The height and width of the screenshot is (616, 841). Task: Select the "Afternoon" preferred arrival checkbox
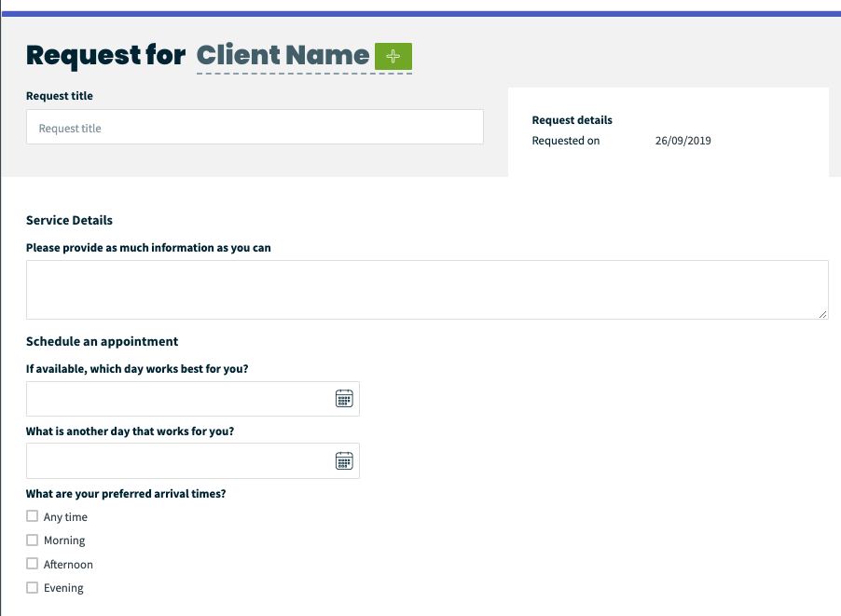click(x=31, y=564)
